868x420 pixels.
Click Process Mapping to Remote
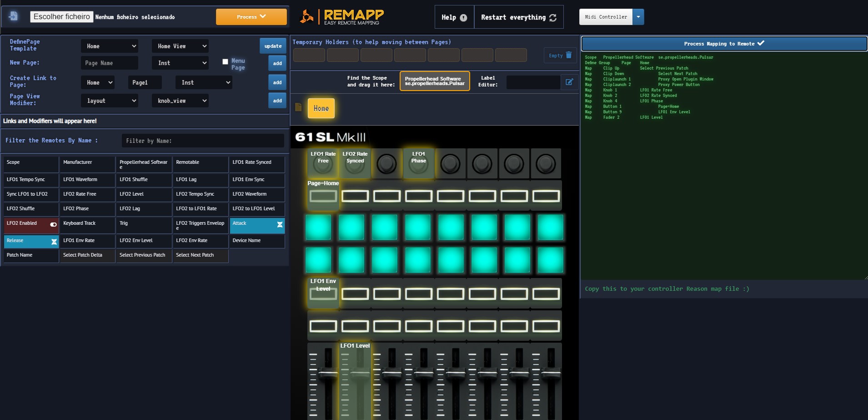724,44
